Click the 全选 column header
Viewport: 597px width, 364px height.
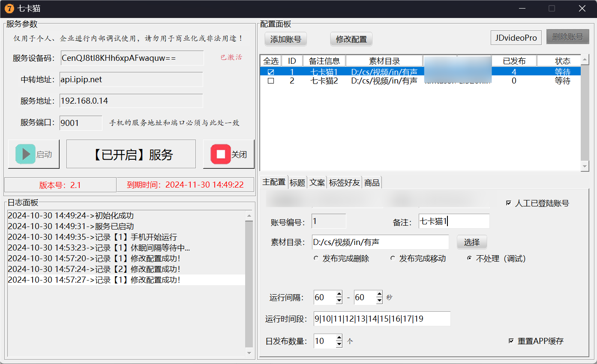coord(271,61)
